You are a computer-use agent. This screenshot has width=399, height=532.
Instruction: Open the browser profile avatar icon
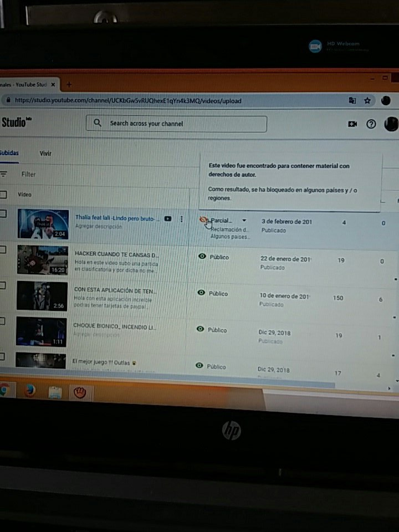click(386, 100)
